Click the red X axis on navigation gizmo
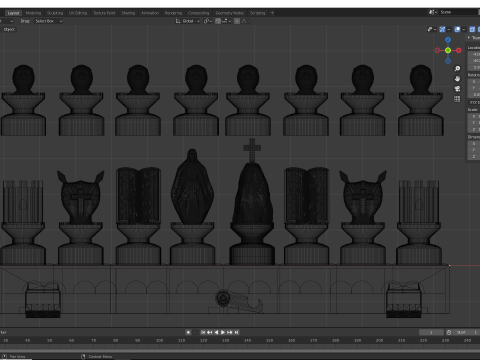The width and height of the screenshot is (480, 360). point(459,50)
